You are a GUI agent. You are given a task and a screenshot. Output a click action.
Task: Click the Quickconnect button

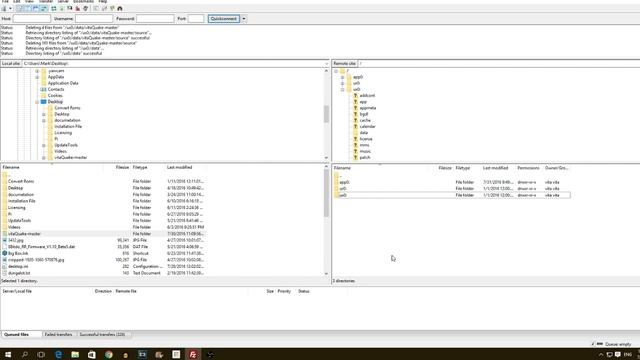(x=224, y=18)
